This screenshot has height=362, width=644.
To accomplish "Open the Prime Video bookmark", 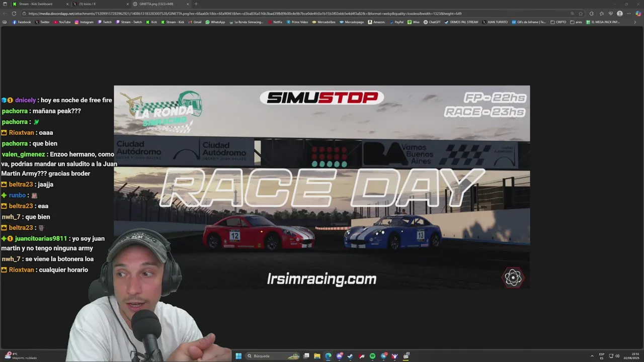I will click(297, 22).
